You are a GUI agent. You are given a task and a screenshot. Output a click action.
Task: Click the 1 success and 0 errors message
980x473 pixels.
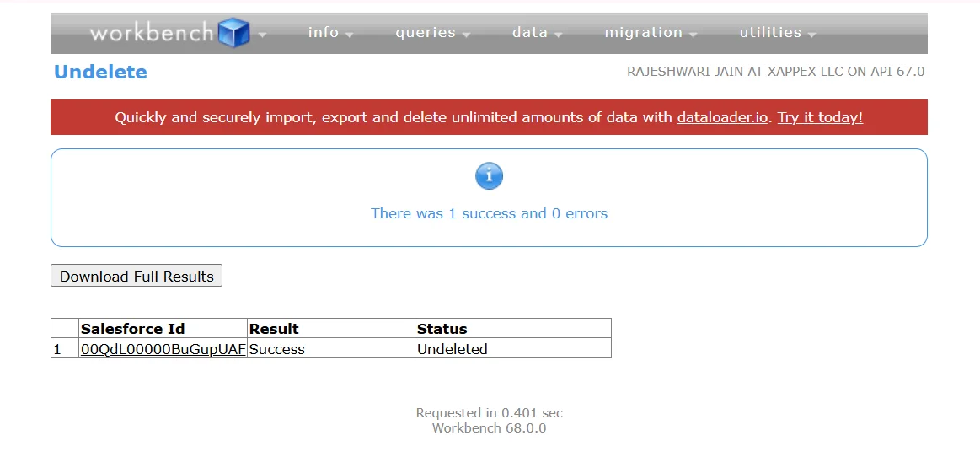489,213
